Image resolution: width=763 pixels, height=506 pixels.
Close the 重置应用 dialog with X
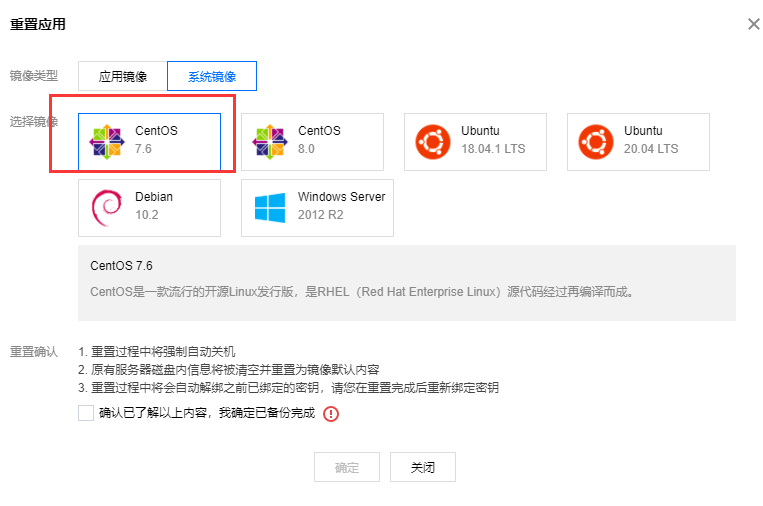(x=754, y=24)
